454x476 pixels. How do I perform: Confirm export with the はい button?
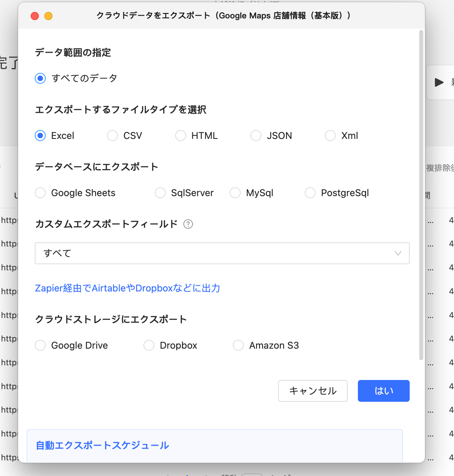pyautogui.click(x=384, y=391)
